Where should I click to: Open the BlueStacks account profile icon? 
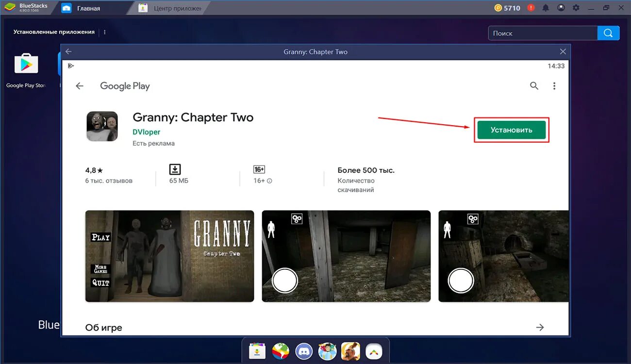561,8
